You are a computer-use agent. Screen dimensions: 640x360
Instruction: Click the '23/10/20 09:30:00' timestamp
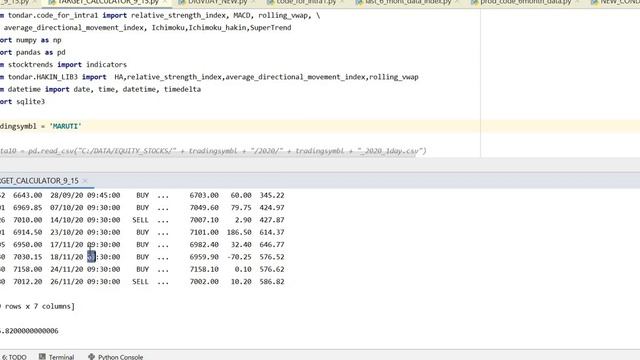click(x=85, y=232)
